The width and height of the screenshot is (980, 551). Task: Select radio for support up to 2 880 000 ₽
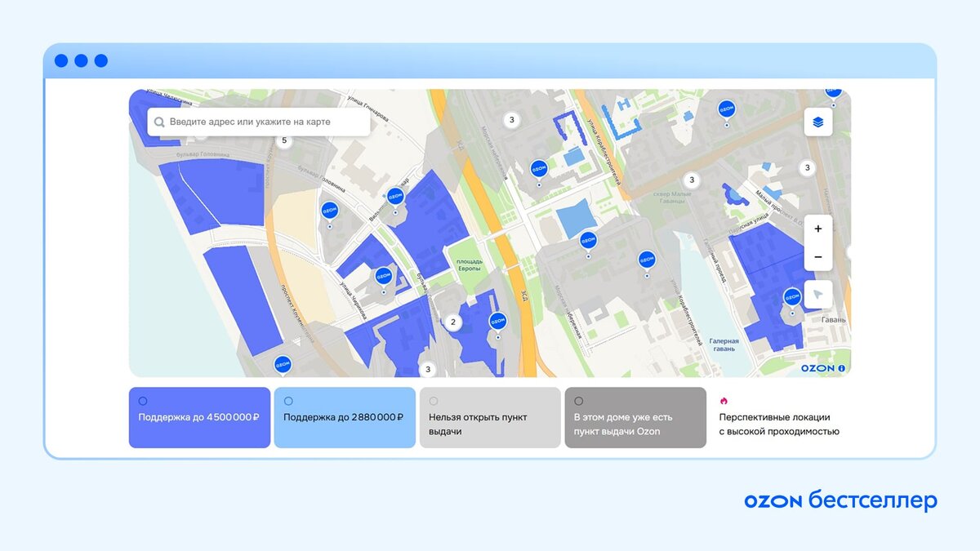[288, 401]
